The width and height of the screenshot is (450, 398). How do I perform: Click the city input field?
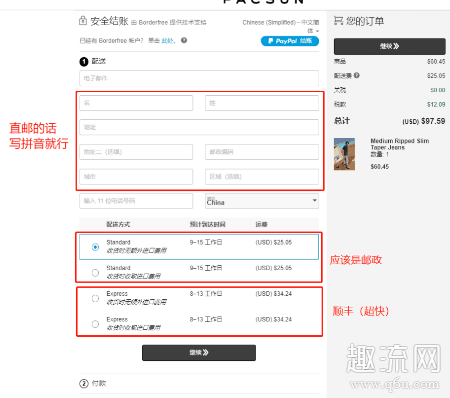(x=136, y=177)
